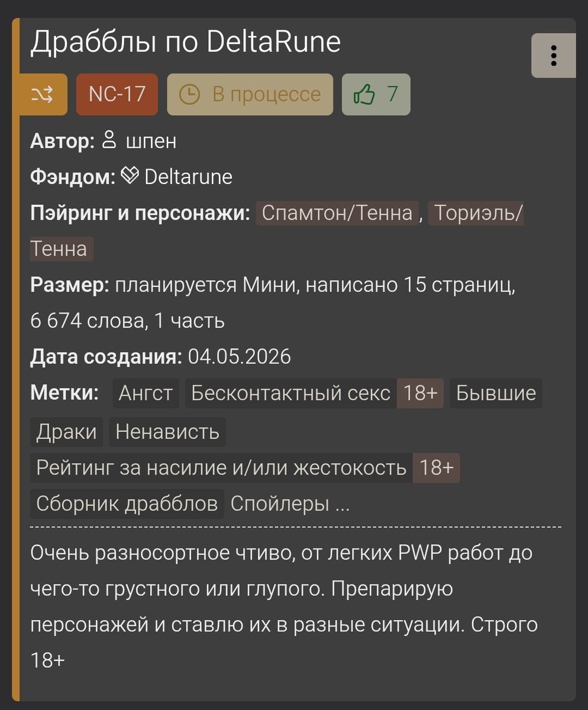This screenshot has height=710, width=588.
Task: Click the fandom heart icon
Action: pyautogui.click(x=129, y=176)
